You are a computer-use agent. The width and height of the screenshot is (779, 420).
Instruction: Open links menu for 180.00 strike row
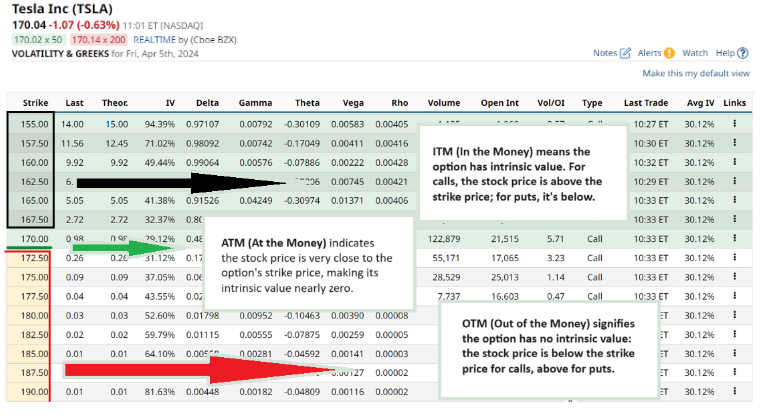735,315
